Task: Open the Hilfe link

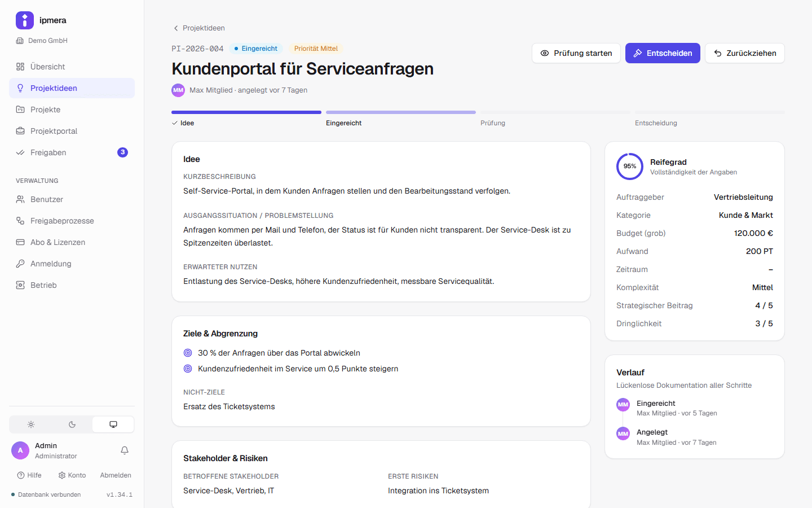Action: [x=29, y=475]
